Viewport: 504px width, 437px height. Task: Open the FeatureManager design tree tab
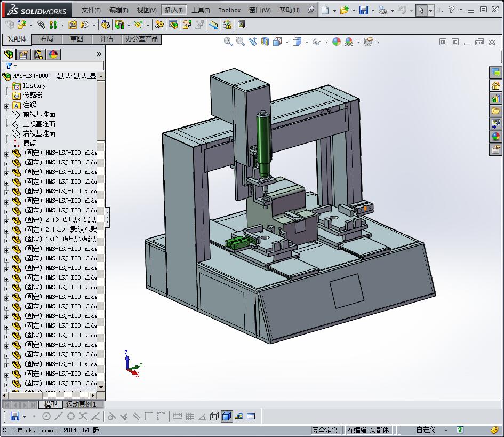9,54
